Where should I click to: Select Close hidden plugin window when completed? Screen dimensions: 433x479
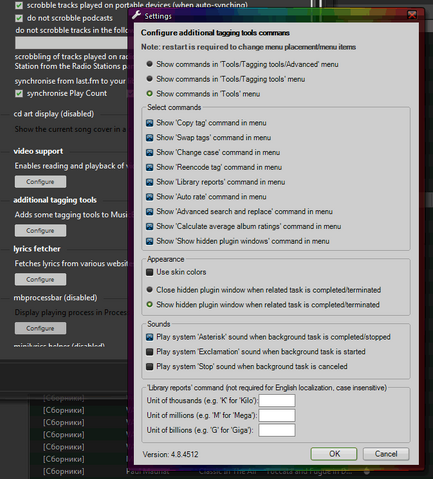coord(150,290)
